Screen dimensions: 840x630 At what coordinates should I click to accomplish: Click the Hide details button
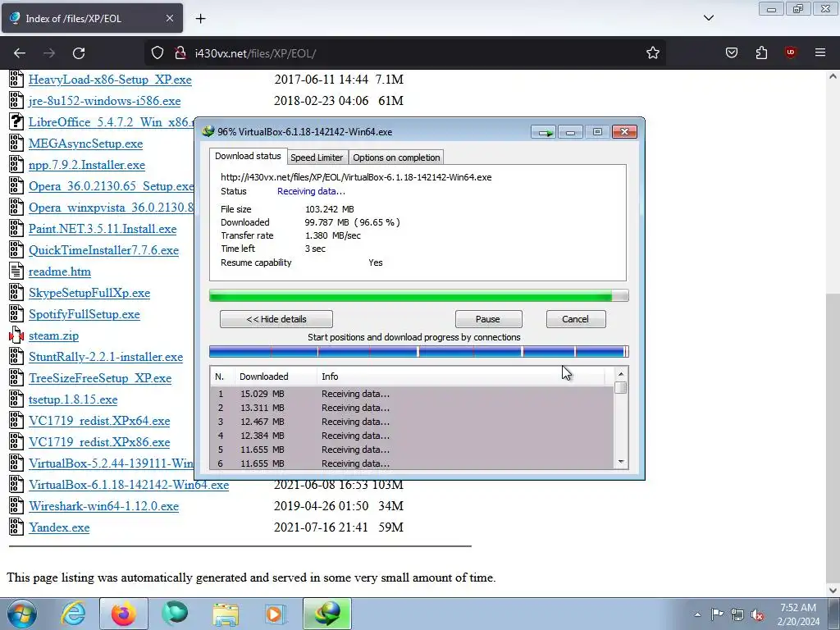coord(276,319)
